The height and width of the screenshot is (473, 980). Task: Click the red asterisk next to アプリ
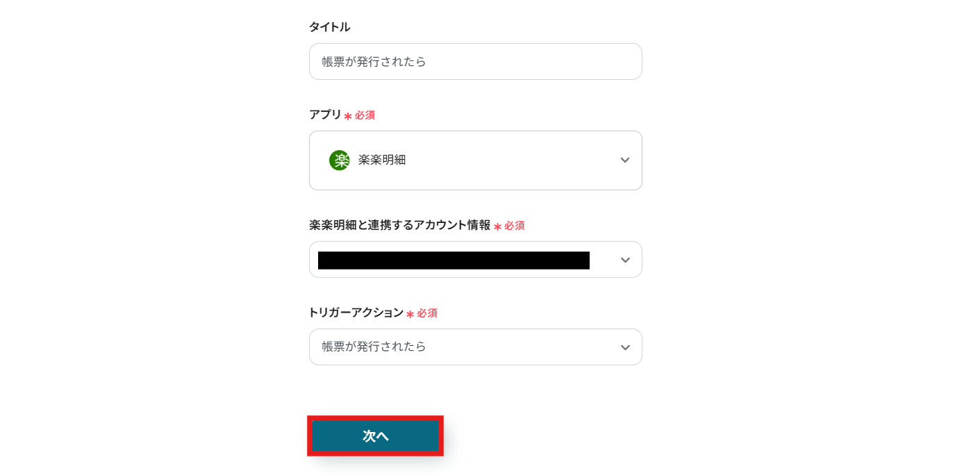[x=348, y=116]
